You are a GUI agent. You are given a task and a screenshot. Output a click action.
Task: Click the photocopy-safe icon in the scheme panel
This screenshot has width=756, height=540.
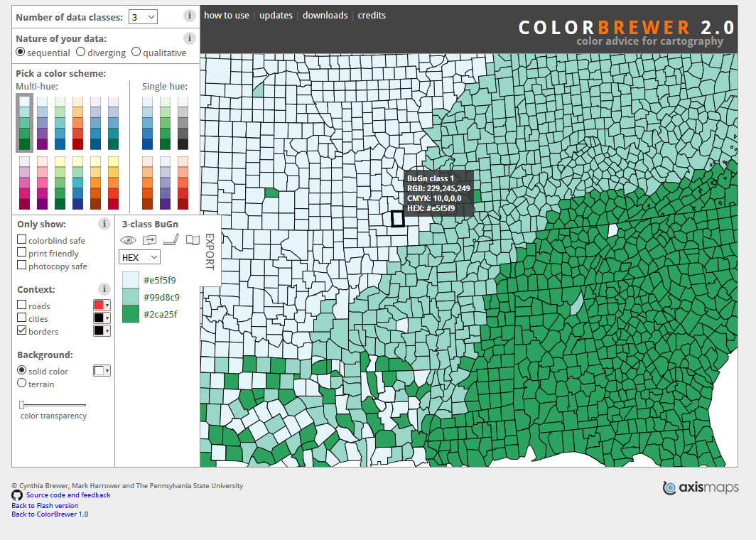[x=170, y=240]
